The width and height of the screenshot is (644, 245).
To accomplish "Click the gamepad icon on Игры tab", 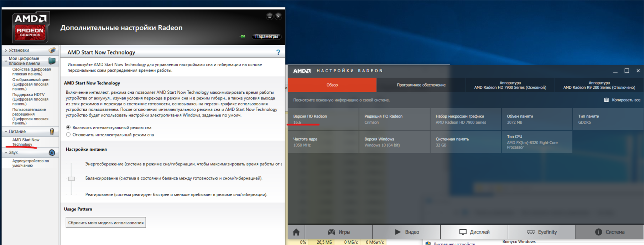I will pos(331,232).
